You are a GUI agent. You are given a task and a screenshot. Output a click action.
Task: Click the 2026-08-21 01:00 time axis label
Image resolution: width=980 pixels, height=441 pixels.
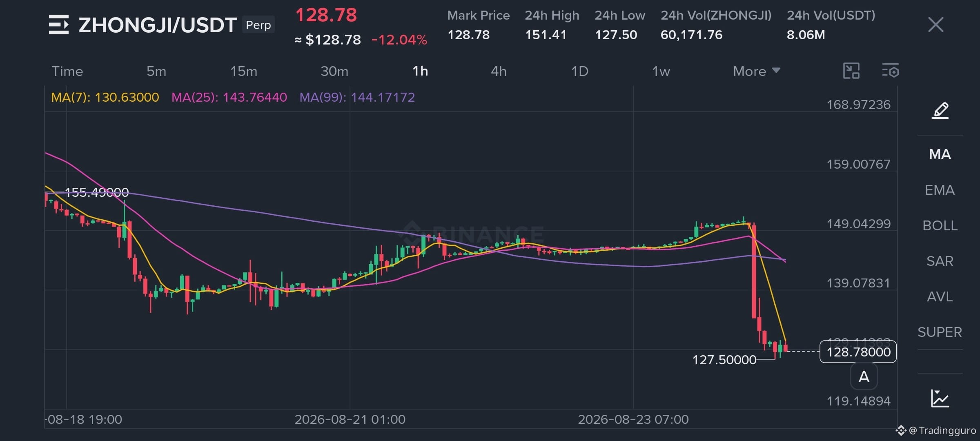click(350, 419)
